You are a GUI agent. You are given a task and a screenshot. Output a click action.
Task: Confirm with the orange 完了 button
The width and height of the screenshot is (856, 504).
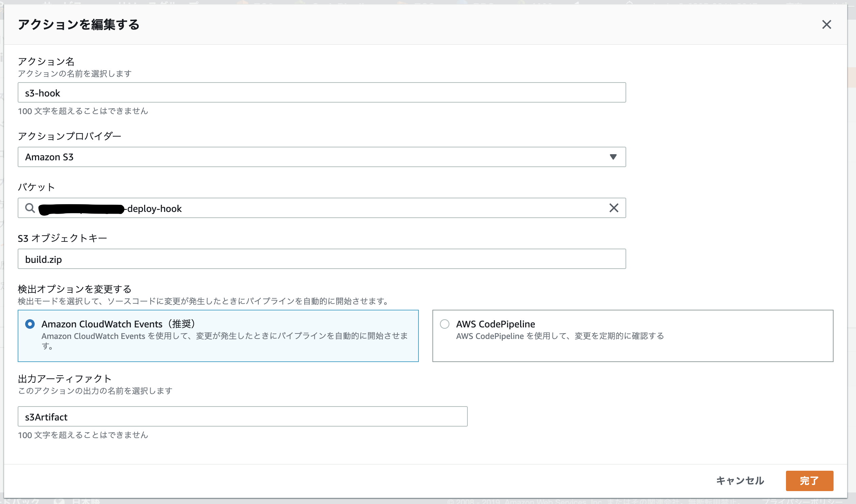coord(809,481)
